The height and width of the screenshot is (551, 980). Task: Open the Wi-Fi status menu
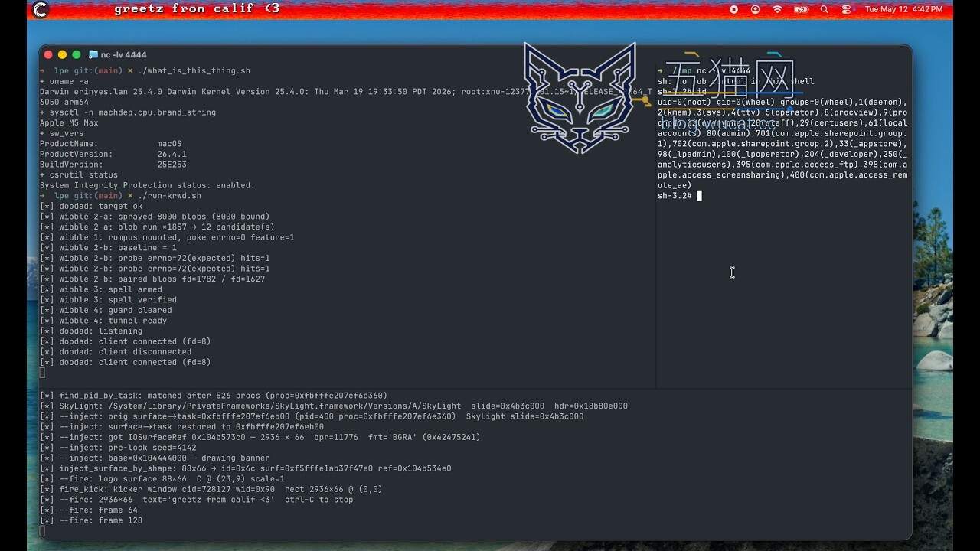(778, 9)
